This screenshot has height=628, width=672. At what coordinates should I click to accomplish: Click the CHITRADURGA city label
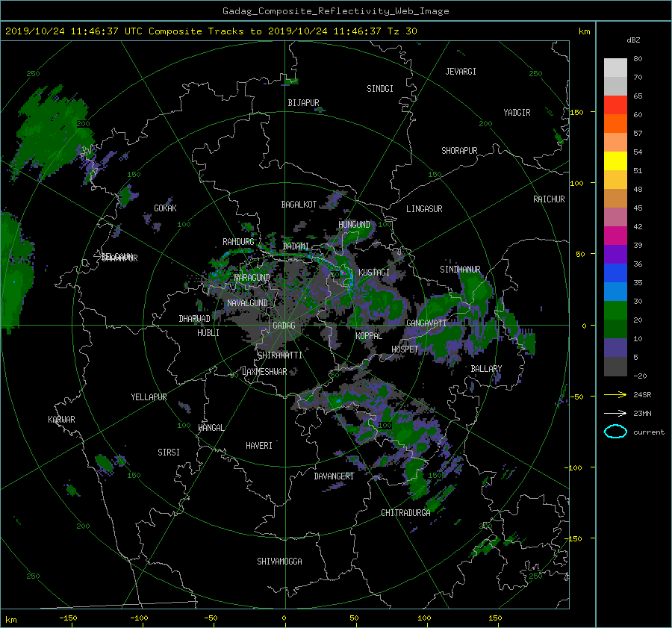(405, 513)
